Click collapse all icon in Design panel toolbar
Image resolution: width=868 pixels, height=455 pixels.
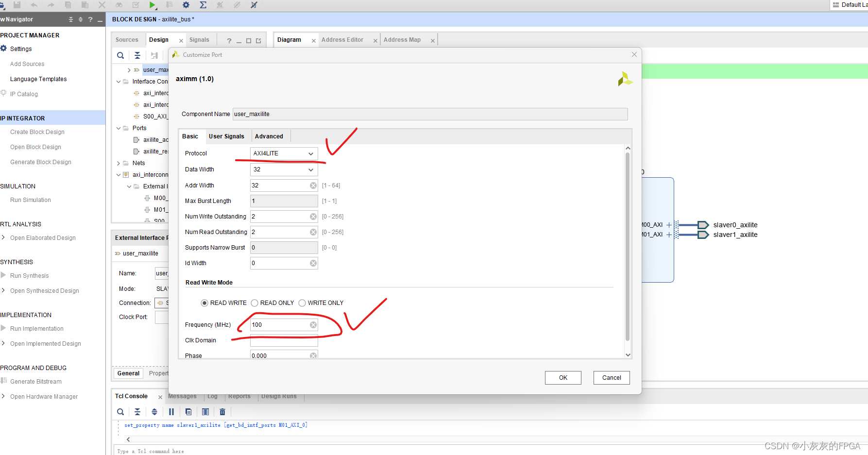pyautogui.click(x=137, y=55)
